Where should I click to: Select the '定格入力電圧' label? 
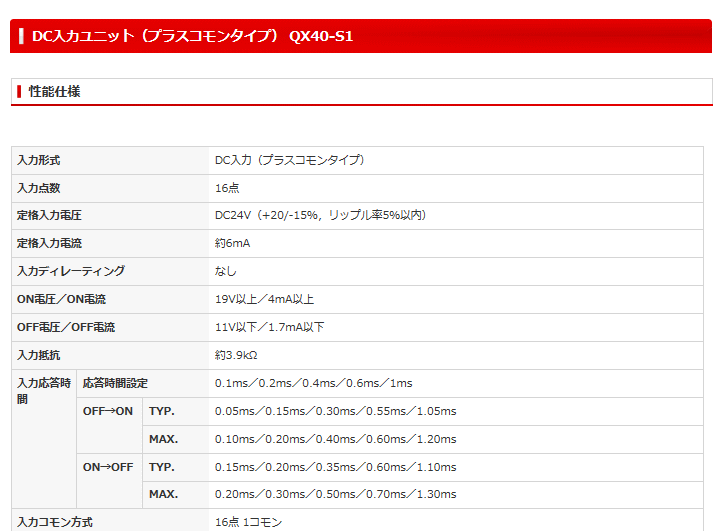click(49, 215)
